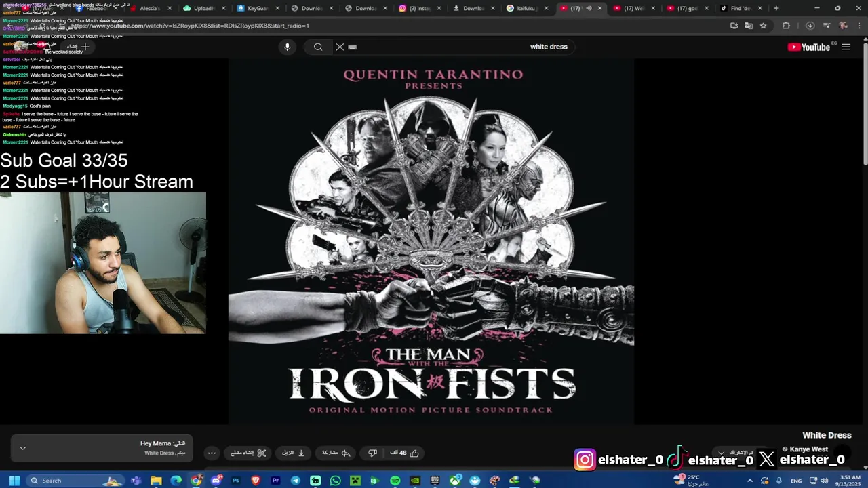The image size is (868, 488).
Task: Open Minecraft from the taskbar
Action: (x=355, y=481)
